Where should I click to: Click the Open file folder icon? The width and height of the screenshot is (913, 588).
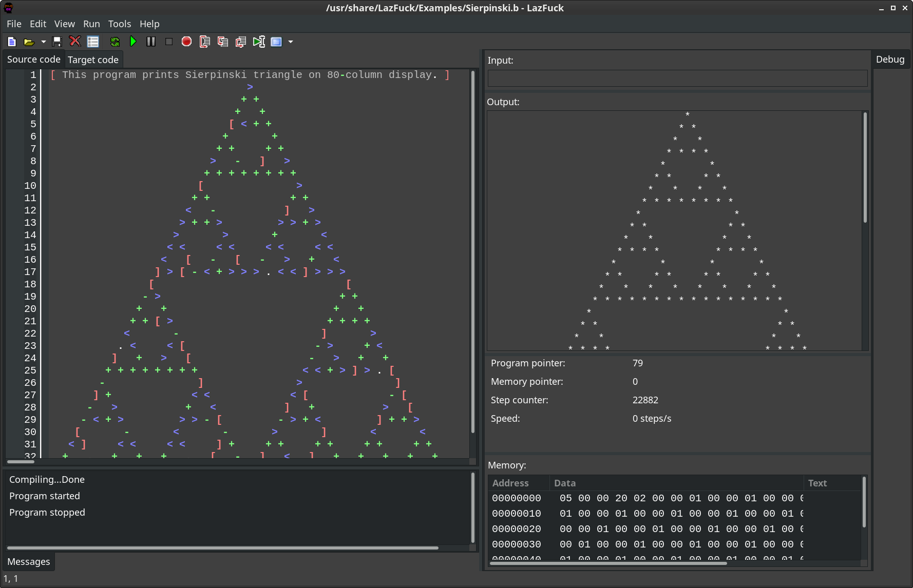29,42
